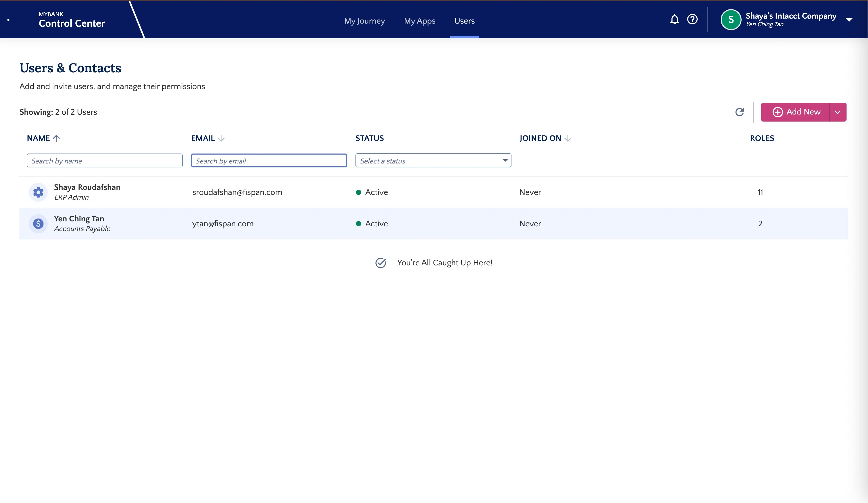Sort by Joined On arrow
This screenshot has width=868, height=503.
(x=568, y=138)
